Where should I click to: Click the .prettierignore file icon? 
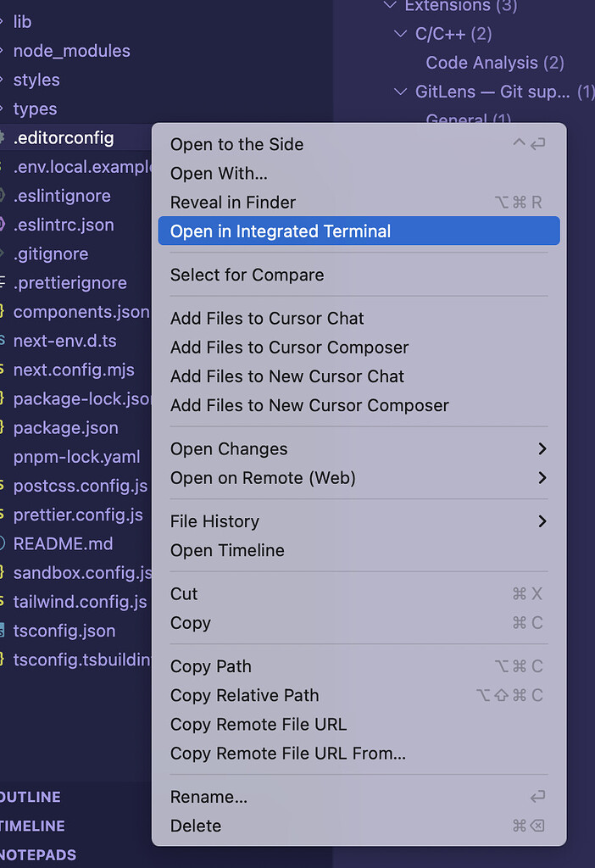pos(4,282)
